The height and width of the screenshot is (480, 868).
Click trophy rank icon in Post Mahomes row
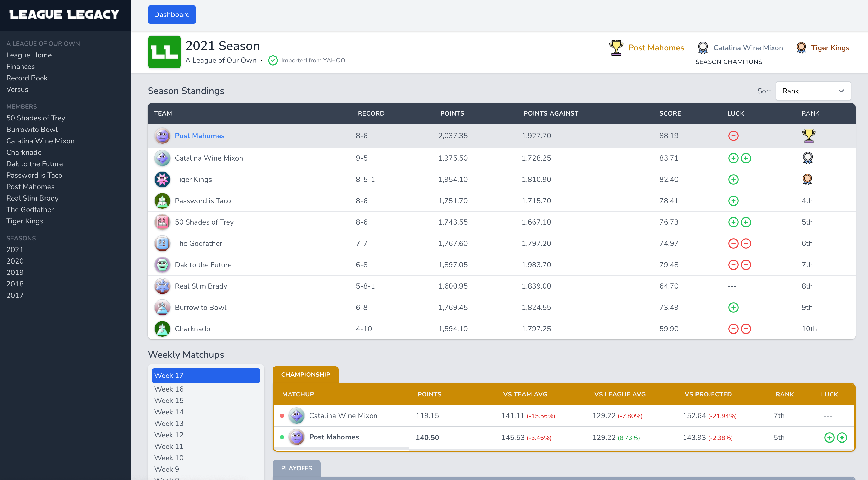click(809, 136)
